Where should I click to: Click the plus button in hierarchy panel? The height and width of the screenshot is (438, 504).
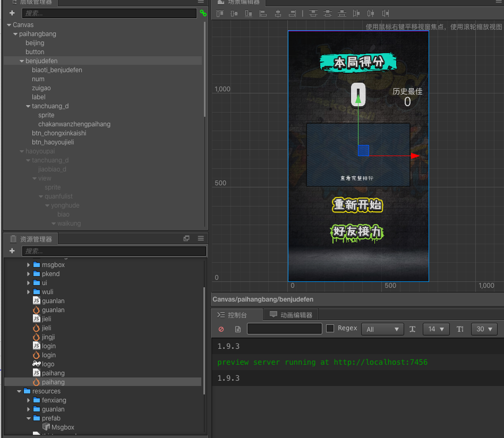tap(12, 13)
